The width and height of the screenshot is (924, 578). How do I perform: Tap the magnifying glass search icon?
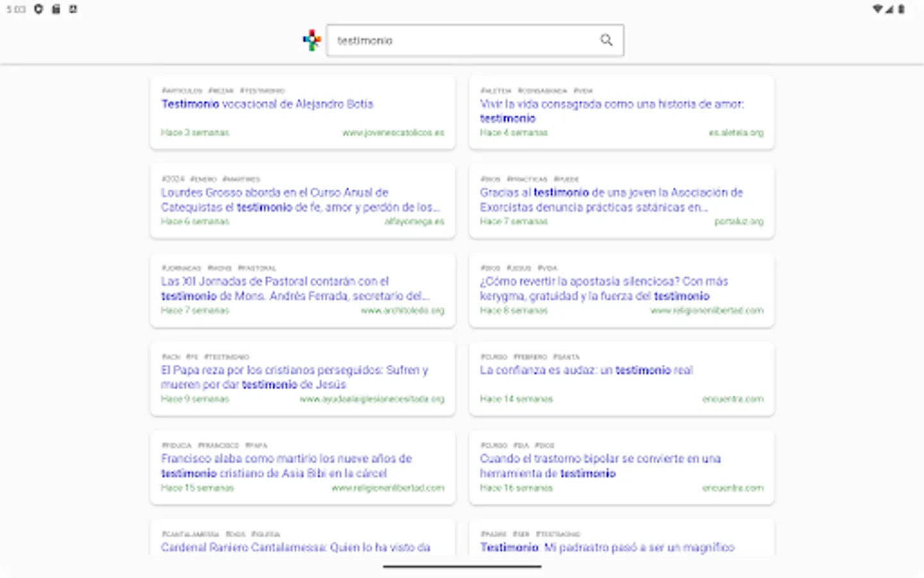(606, 40)
